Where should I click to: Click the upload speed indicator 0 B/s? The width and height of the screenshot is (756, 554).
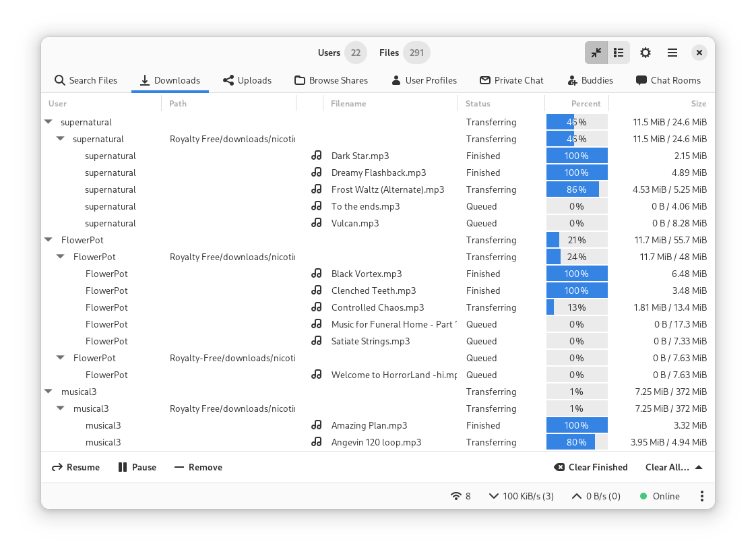click(596, 496)
